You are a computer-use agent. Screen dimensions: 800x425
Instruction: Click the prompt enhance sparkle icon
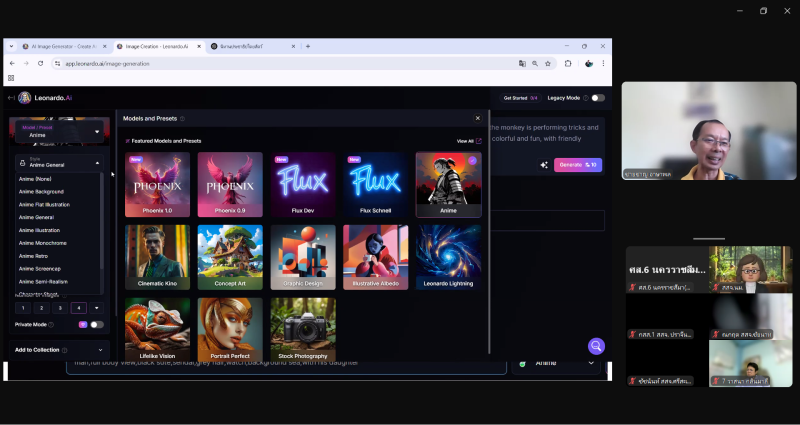click(544, 165)
